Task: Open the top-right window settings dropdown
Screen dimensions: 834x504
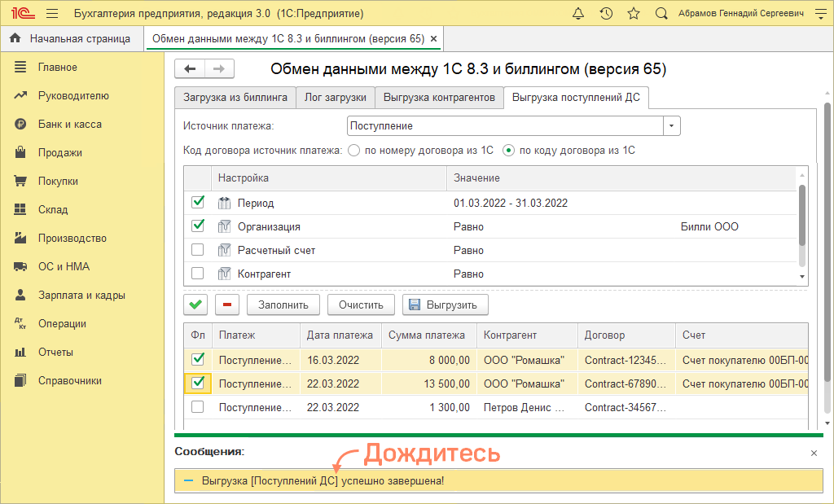Action: (x=819, y=14)
